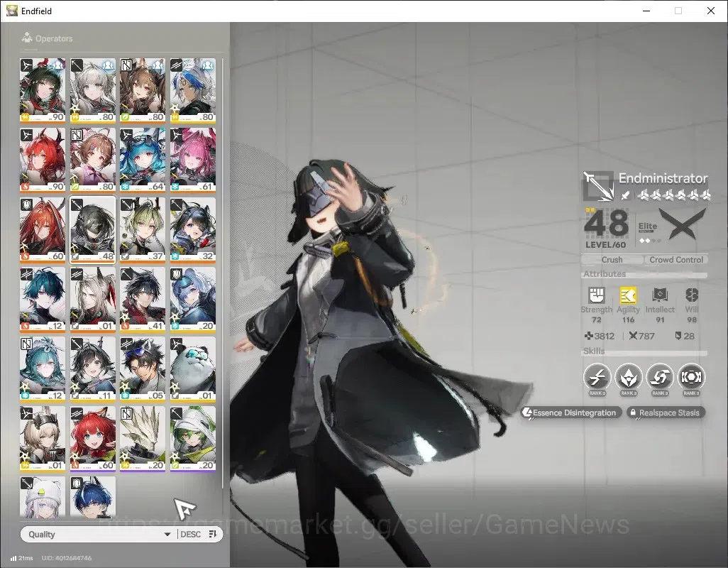Click the Strength attribute icon
The width and height of the screenshot is (728, 568).
pyautogui.click(x=596, y=295)
